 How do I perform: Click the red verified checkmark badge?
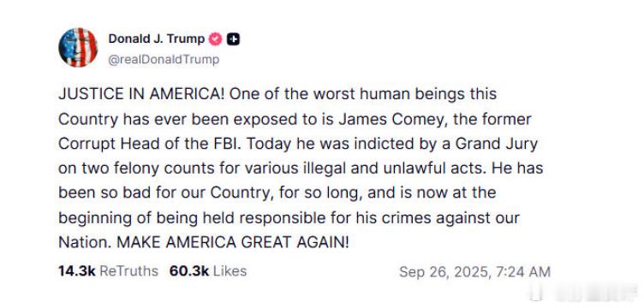216,39
